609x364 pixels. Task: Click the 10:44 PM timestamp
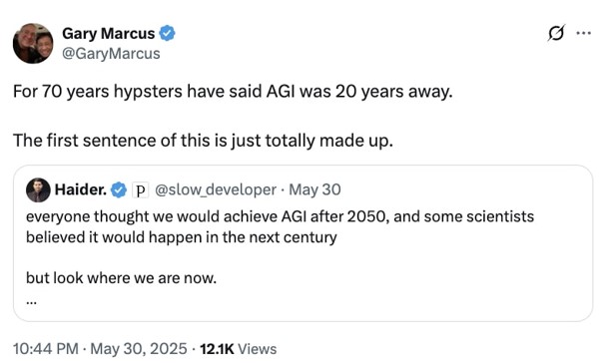tap(46, 348)
